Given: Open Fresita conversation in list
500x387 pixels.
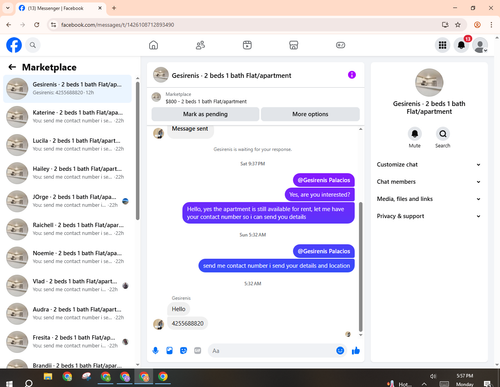Looking at the screenshot, I should pyautogui.click(x=67, y=342).
